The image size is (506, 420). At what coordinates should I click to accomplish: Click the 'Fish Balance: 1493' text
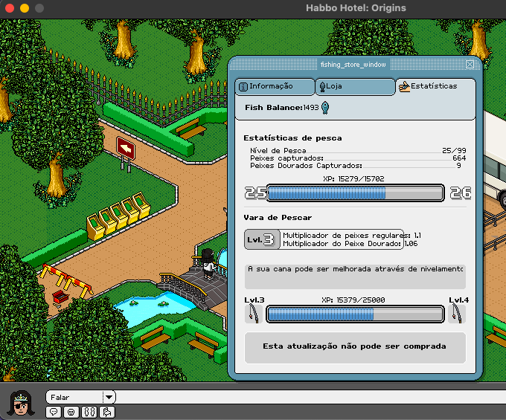282,107
